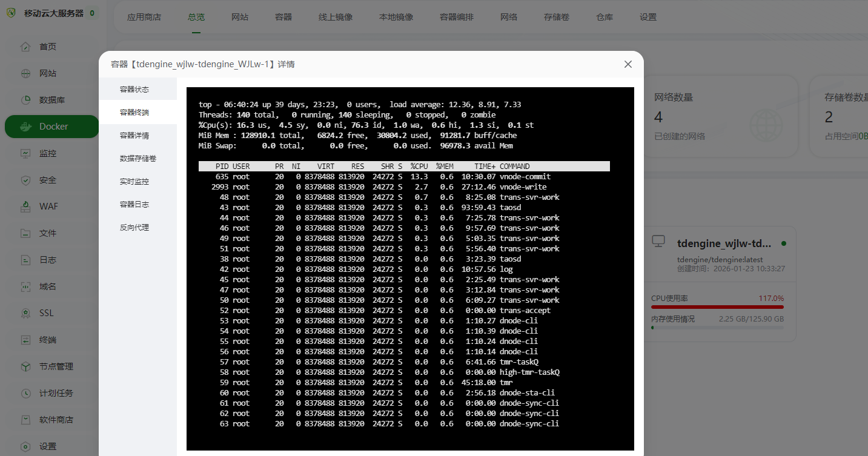Click the home icon in the sidebar

point(25,47)
